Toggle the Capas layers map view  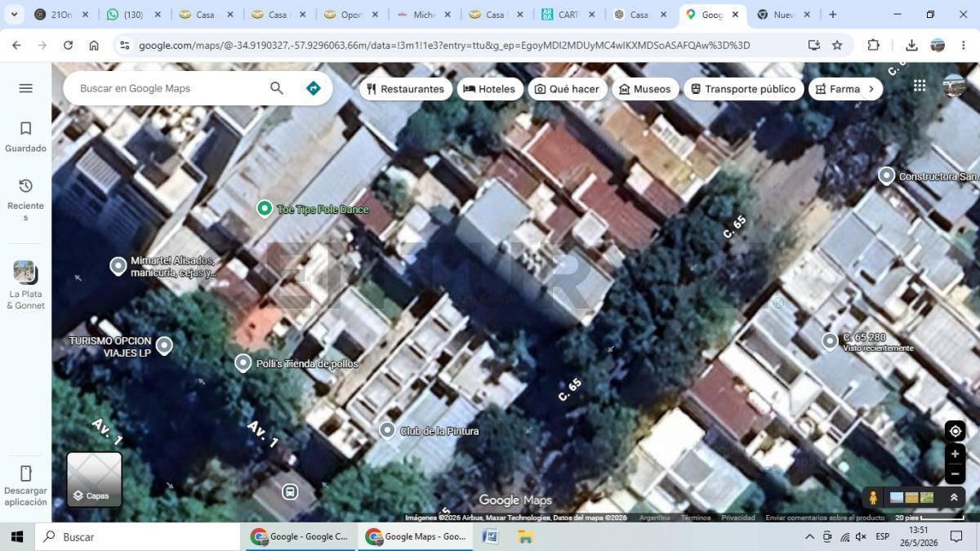pyautogui.click(x=95, y=480)
